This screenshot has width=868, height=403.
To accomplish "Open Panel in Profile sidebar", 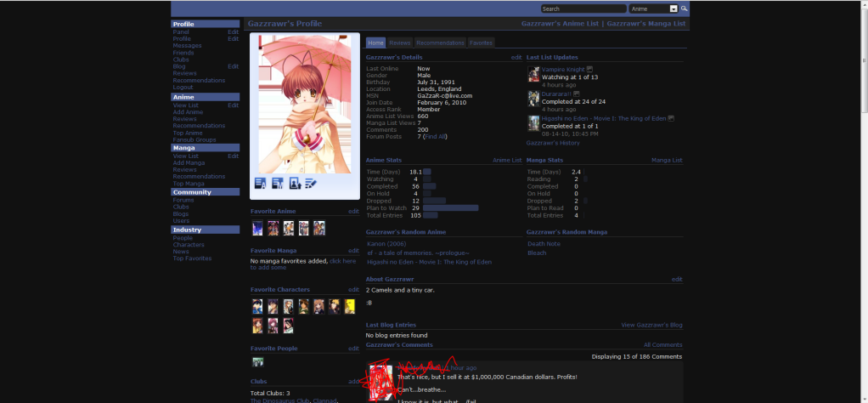I will 180,32.
